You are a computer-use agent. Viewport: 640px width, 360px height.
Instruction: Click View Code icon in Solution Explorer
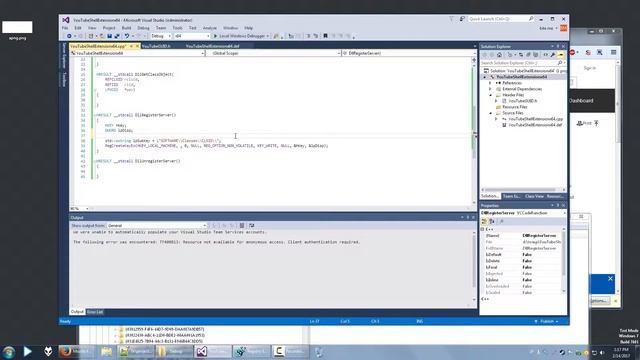pos(545,55)
